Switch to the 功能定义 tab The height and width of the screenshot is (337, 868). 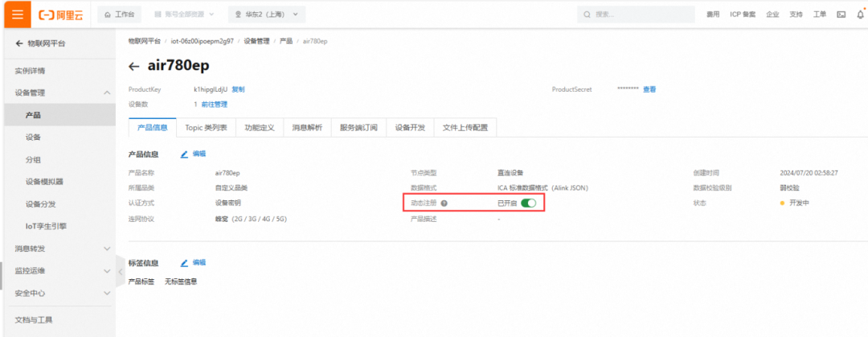260,128
